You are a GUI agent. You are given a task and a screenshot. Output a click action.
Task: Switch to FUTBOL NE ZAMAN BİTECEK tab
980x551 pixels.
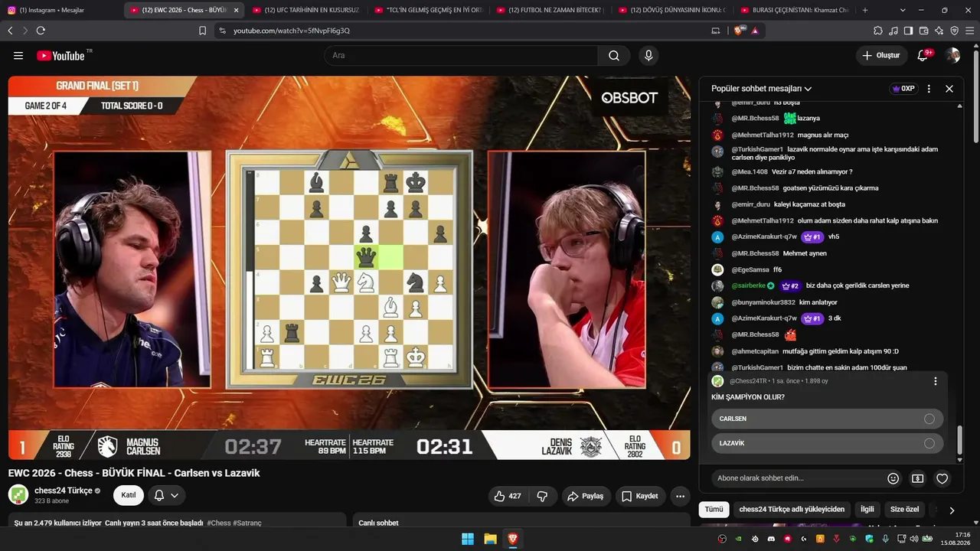coord(550,10)
